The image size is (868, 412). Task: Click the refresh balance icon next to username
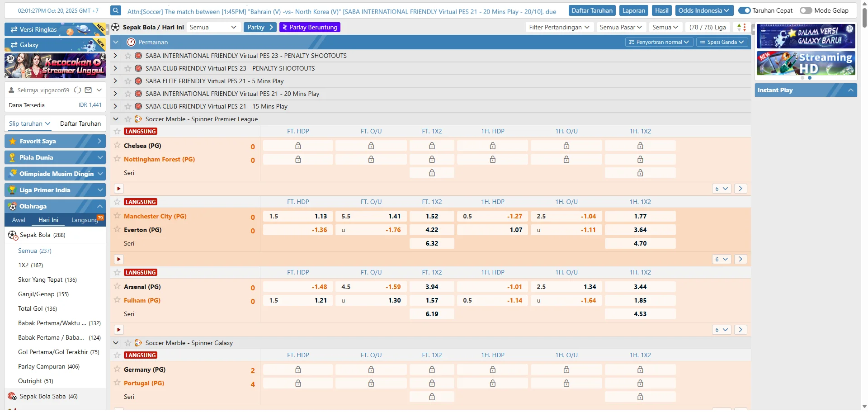pos(77,90)
